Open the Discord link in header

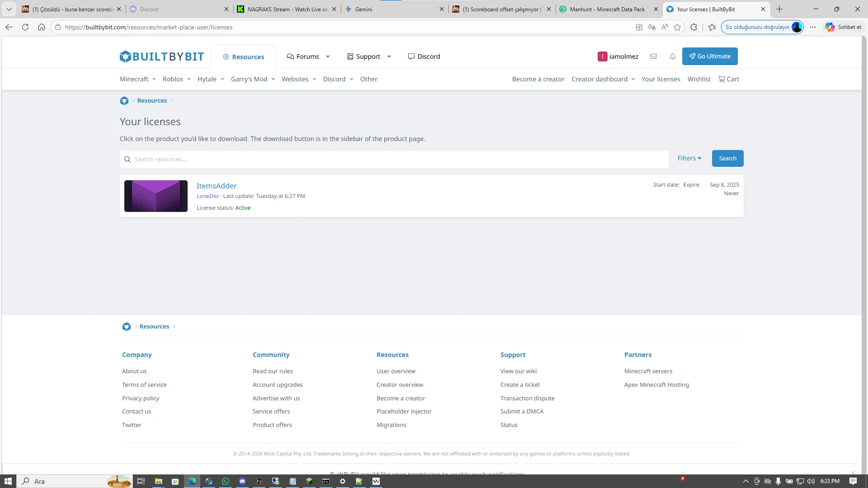click(x=424, y=56)
